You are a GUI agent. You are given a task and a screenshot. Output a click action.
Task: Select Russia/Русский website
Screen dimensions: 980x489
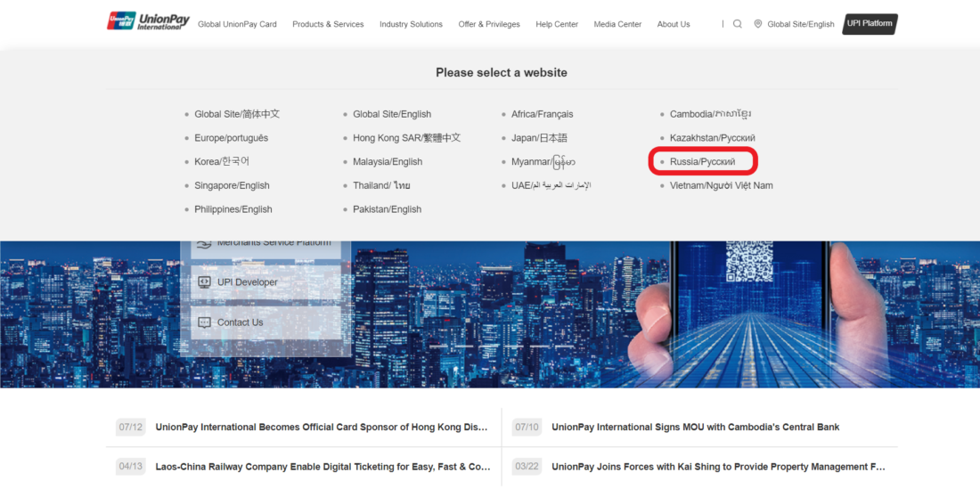[x=702, y=162]
